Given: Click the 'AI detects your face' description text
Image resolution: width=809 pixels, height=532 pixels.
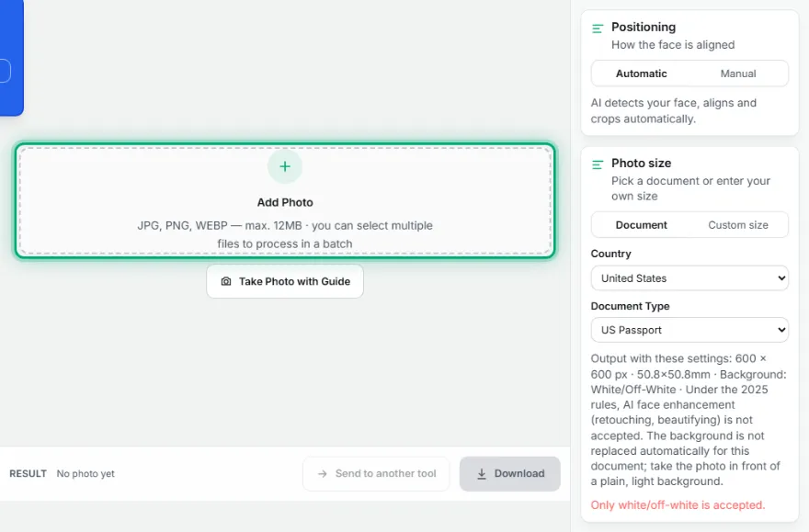Looking at the screenshot, I should coord(673,111).
